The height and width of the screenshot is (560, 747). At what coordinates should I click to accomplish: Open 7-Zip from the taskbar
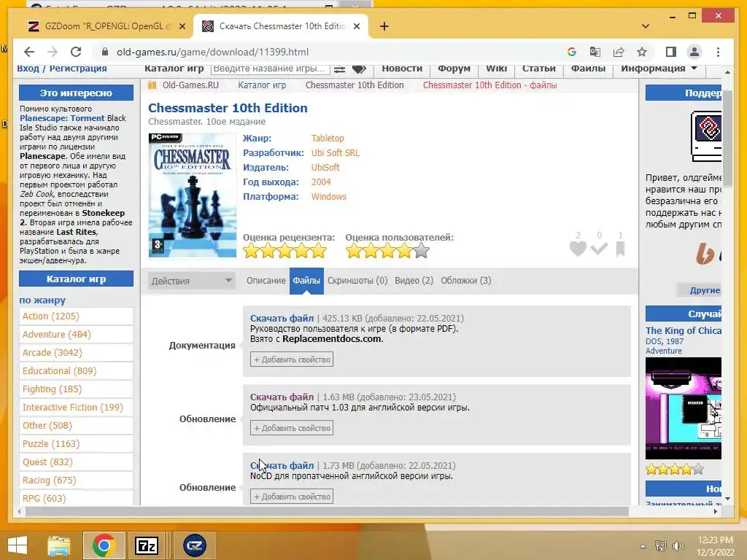[x=147, y=545]
